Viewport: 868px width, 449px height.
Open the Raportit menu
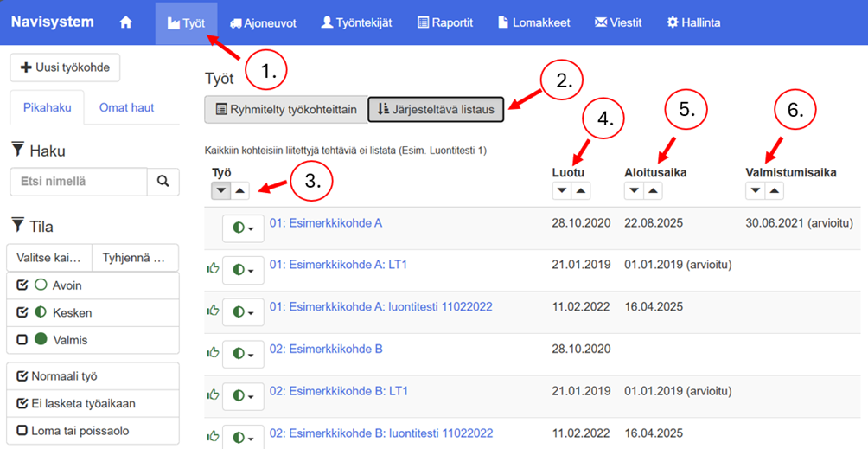(x=445, y=22)
